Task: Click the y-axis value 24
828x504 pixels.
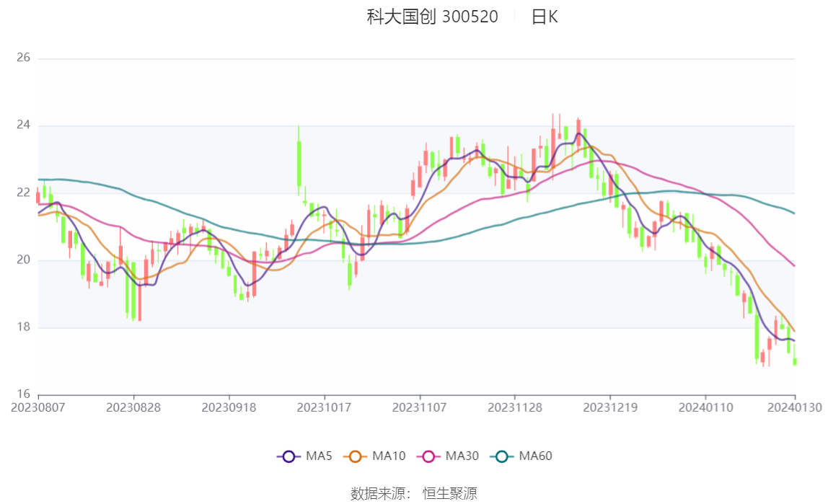Action: [x=23, y=125]
